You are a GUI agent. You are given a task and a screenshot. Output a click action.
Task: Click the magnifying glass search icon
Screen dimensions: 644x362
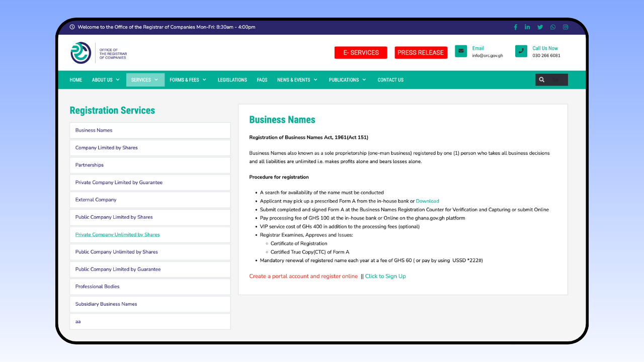541,79
